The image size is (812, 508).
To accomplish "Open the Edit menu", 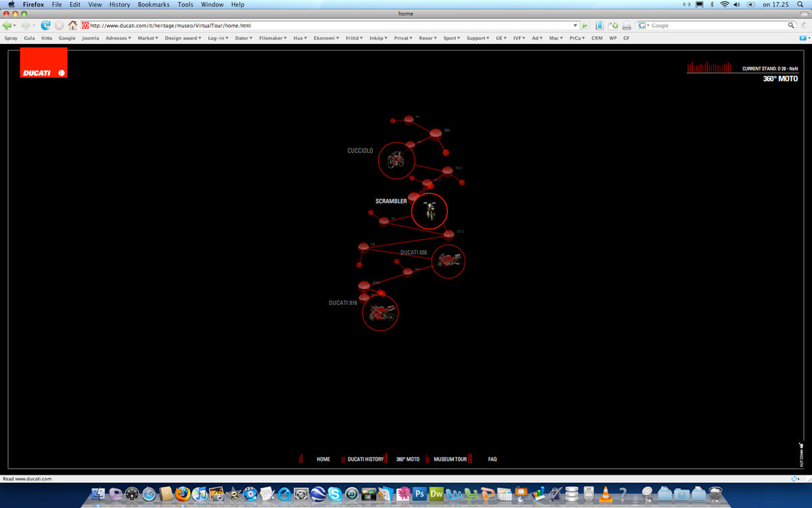I will 75,4.
